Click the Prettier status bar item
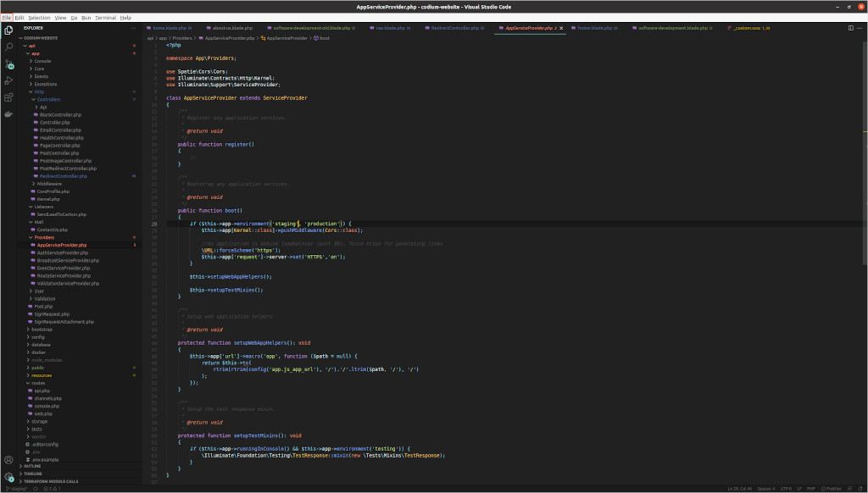This screenshot has width=868, height=493. pos(831,489)
